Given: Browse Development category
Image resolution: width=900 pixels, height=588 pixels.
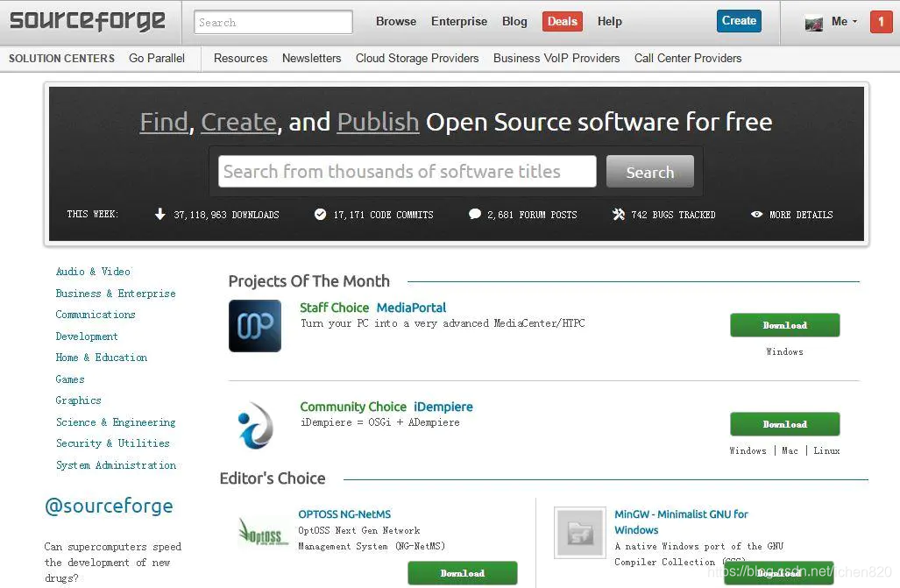Looking at the screenshot, I should [x=87, y=337].
